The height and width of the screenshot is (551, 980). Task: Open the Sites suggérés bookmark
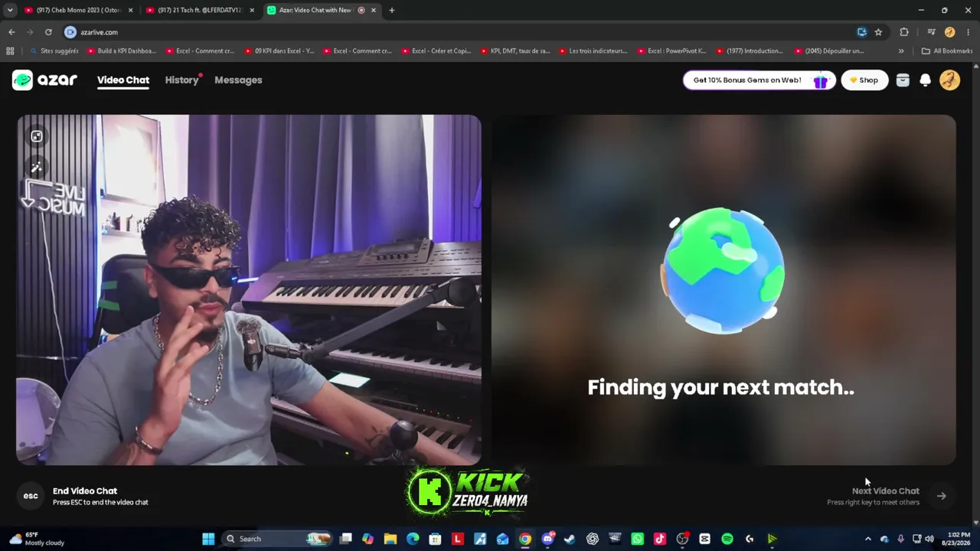54,51
